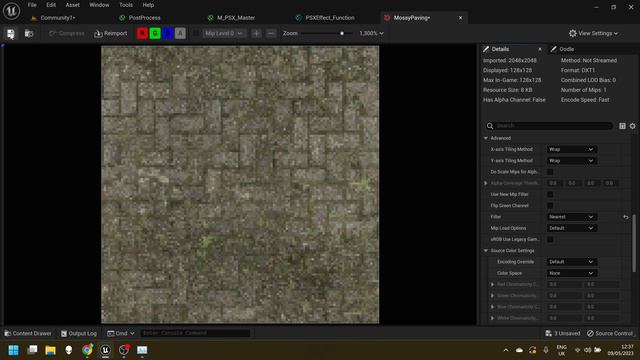This screenshot has width=640, height=360.
Task: Open Details panel settings gear
Action: (x=632, y=126)
